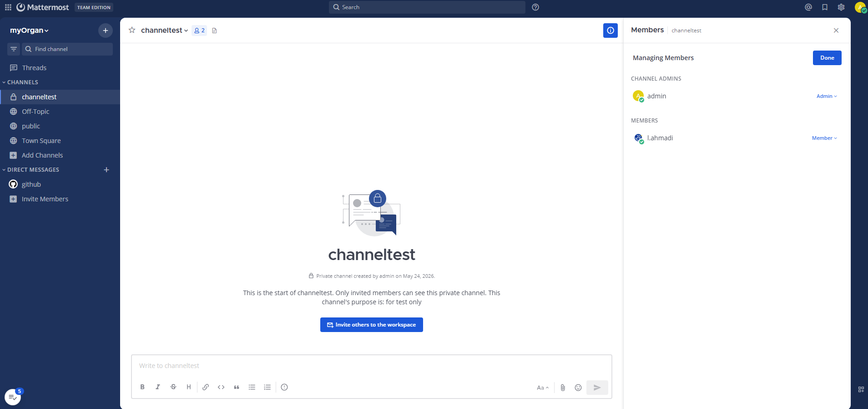The height and width of the screenshot is (409, 868).
Task: Add a direct message with plus icon
Action: coord(106,170)
